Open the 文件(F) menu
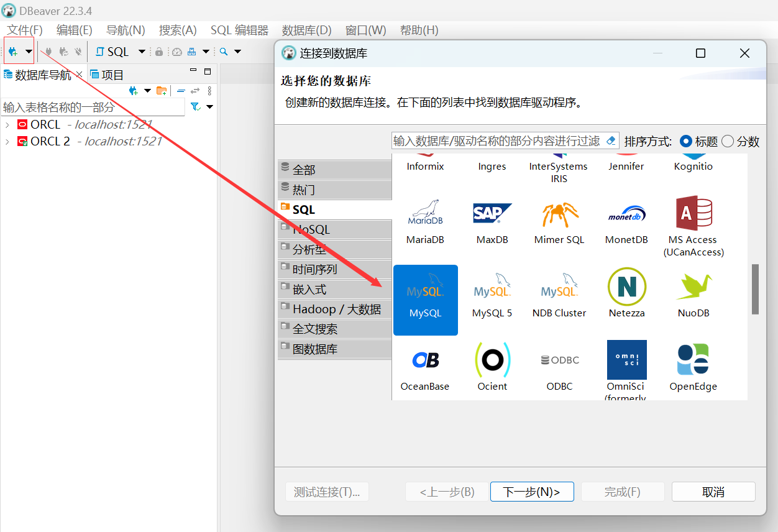This screenshot has width=778, height=532. point(24,30)
